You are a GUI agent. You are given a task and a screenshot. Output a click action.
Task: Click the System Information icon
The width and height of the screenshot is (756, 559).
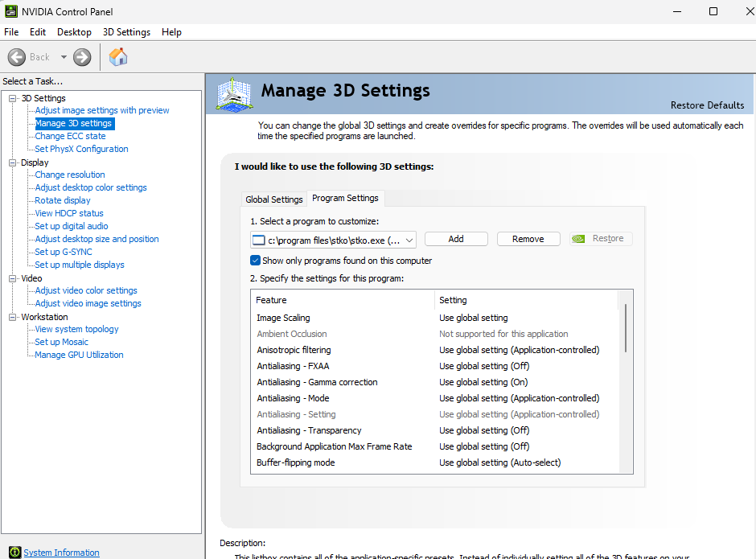pos(15,553)
